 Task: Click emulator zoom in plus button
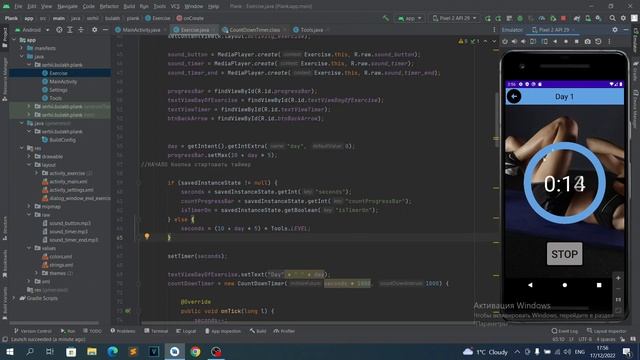point(618,278)
